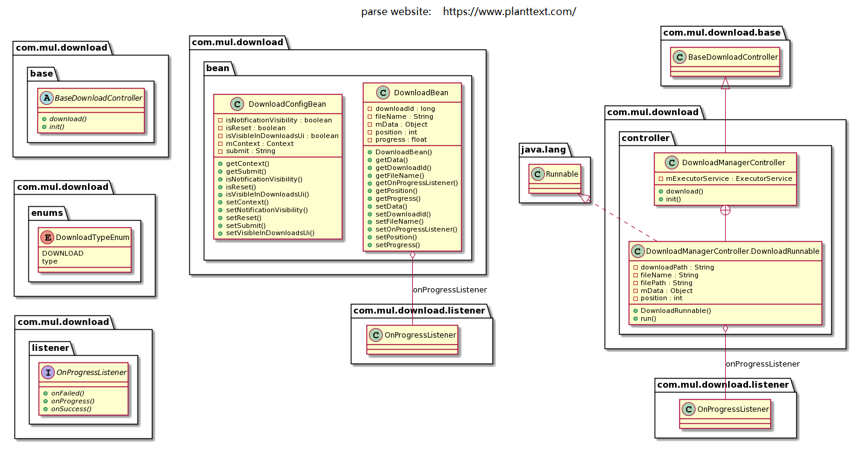
Task: Click 'init()' in DownloadManagerController
Action: pos(673,199)
